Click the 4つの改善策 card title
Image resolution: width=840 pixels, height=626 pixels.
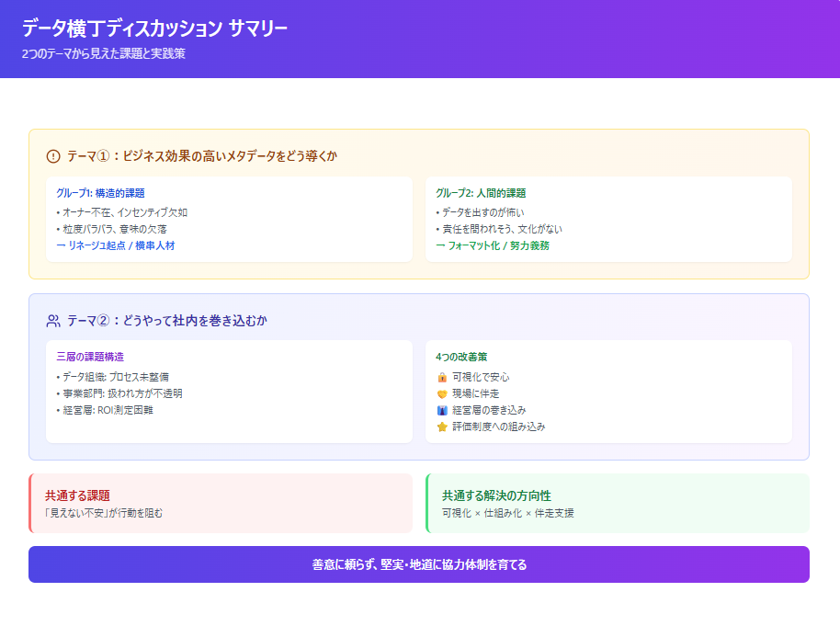tap(461, 357)
